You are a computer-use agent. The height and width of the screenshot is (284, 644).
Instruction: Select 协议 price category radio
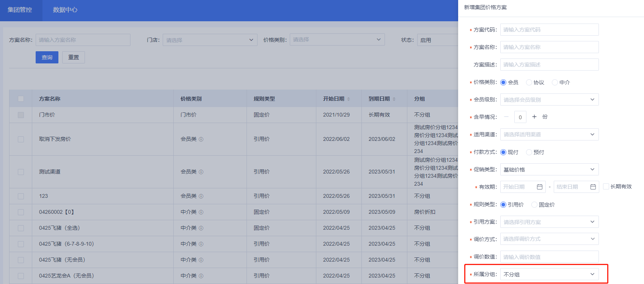(529, 82)
